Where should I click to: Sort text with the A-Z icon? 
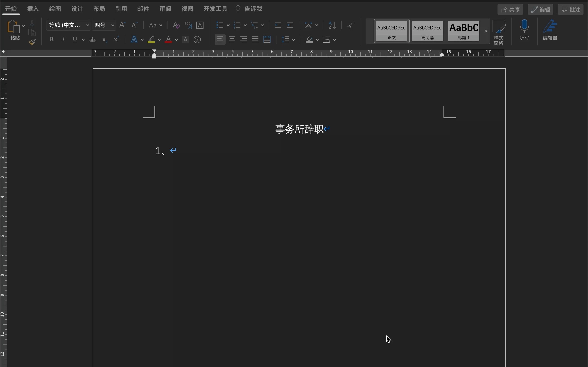pos(332,25)
